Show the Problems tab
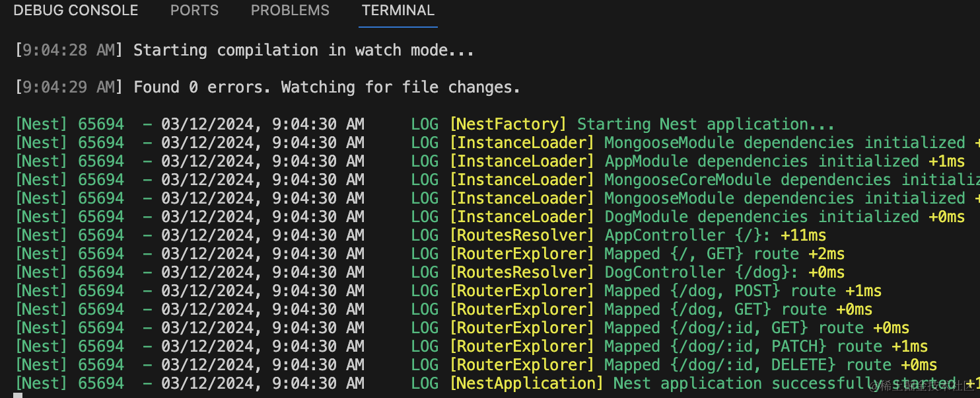 pos(290,11)
